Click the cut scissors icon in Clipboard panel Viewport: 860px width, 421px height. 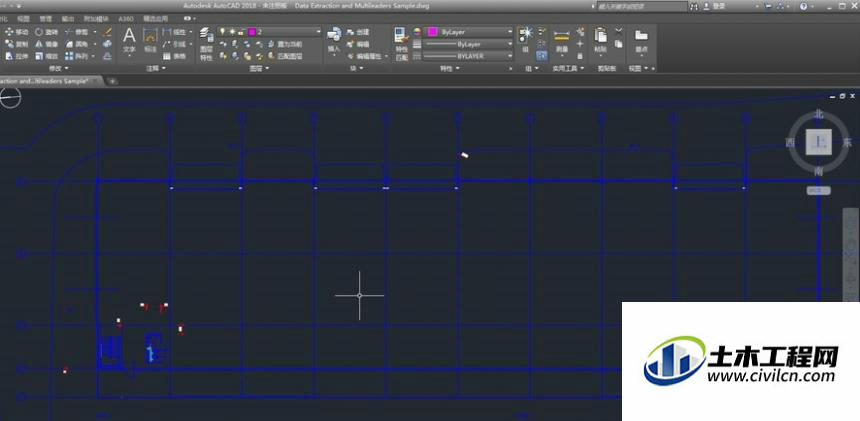point(619,31)
